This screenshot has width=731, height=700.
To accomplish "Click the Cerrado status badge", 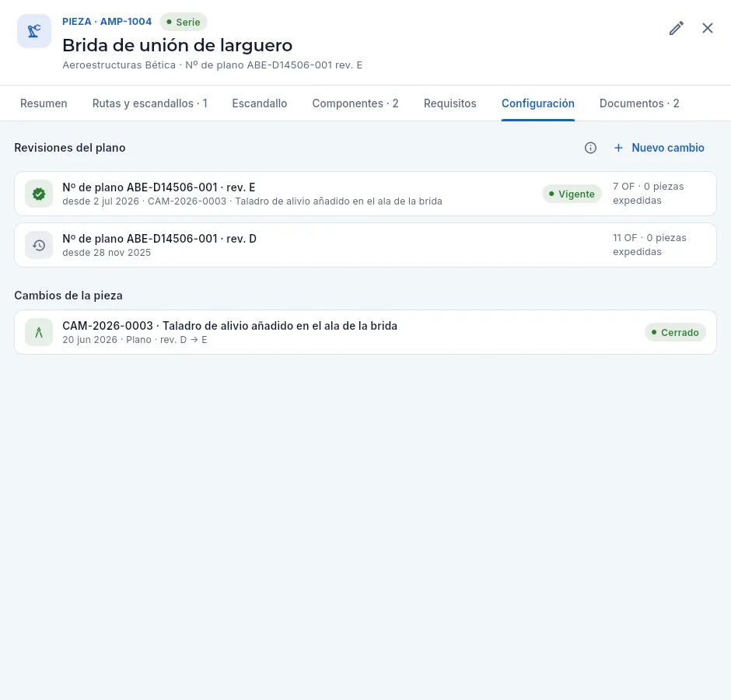I will [x=675, y=333].
